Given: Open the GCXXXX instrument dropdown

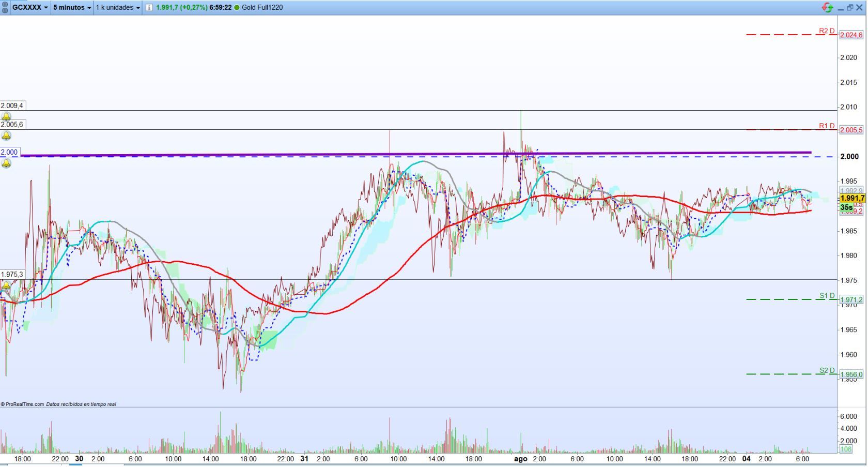Looking at the screenshot, I should (x=30, y=7).
